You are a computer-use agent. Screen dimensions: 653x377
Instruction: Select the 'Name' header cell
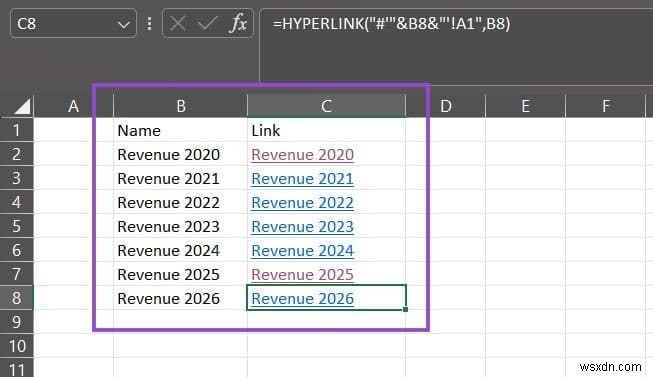click(x=180, y=130)
